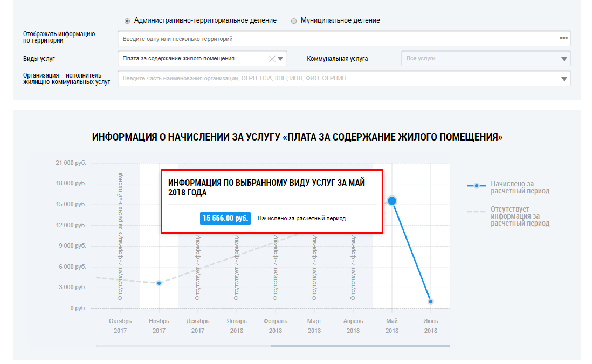Click the chart's horizontal scrollbar thumb
592x364 pixels.
click(360, 346)
